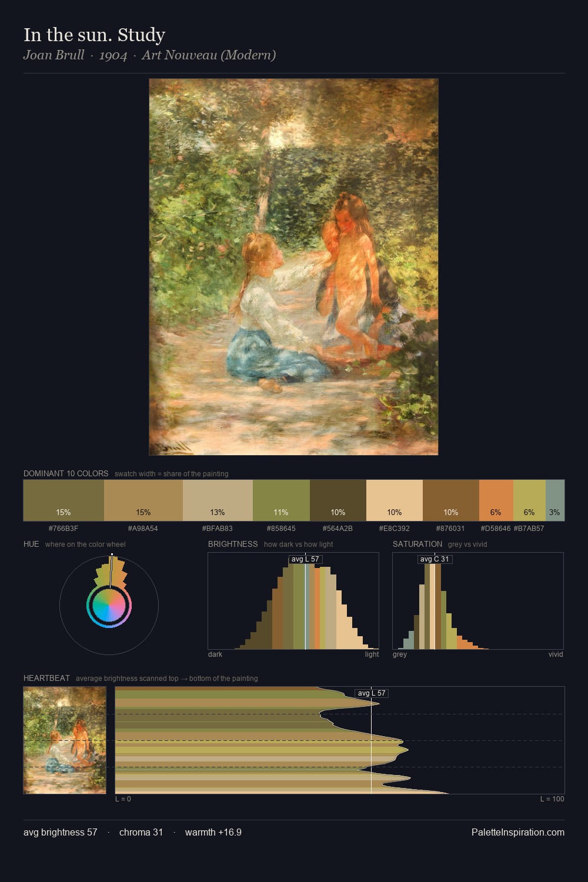Select the 15% olive swatch #766B3F

coord(64,500)
